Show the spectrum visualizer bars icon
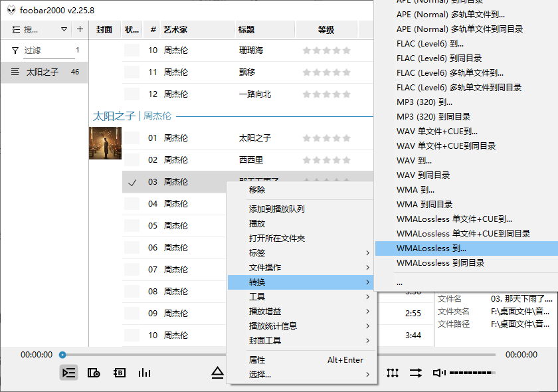Image resolution: width=558 pixels, height=392 pixels. (144, 373)
